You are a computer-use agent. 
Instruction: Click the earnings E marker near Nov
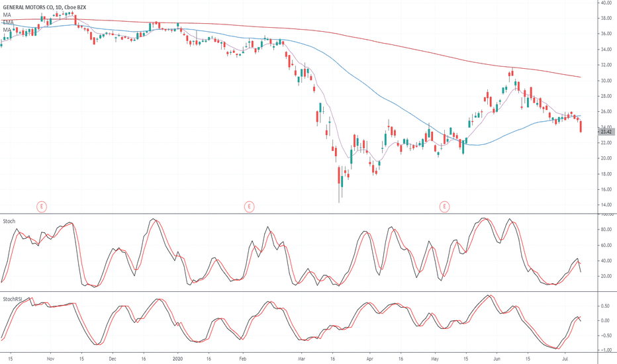coord(42,206)
